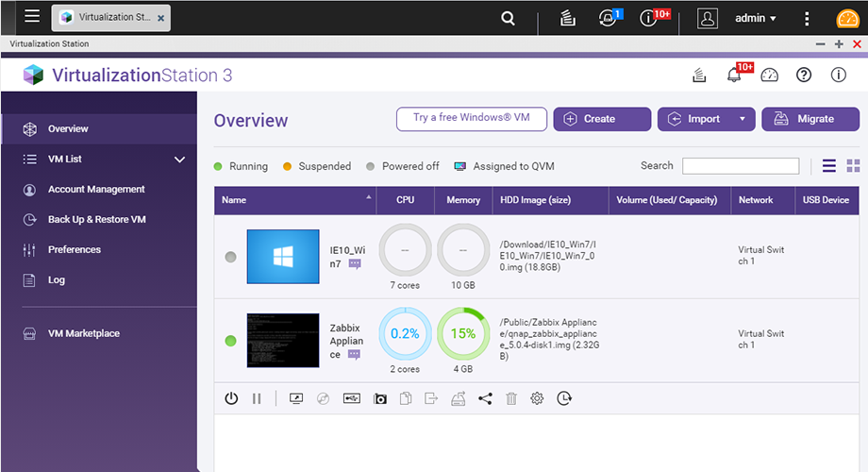Open VM settings gear icon in toolbar
This screenshot has height=472, width=868.
(x=537, y=398)
